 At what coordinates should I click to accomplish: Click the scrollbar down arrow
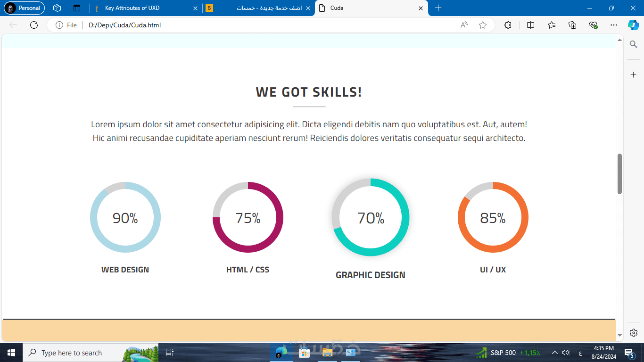coord(619,336)
